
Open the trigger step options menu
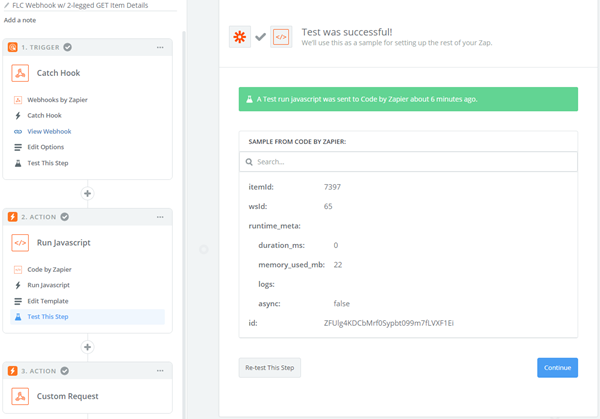(160, 47)
